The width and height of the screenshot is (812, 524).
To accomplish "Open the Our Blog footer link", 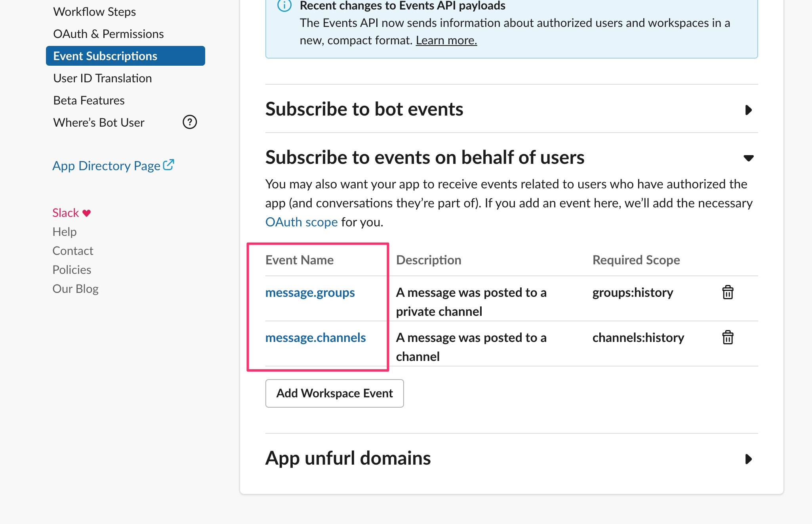I will (x=75, y=289).
